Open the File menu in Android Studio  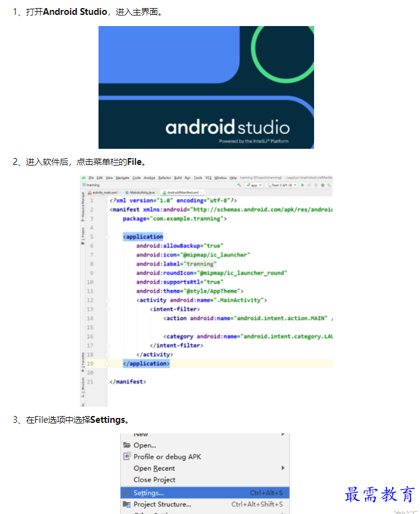point(91,178)
